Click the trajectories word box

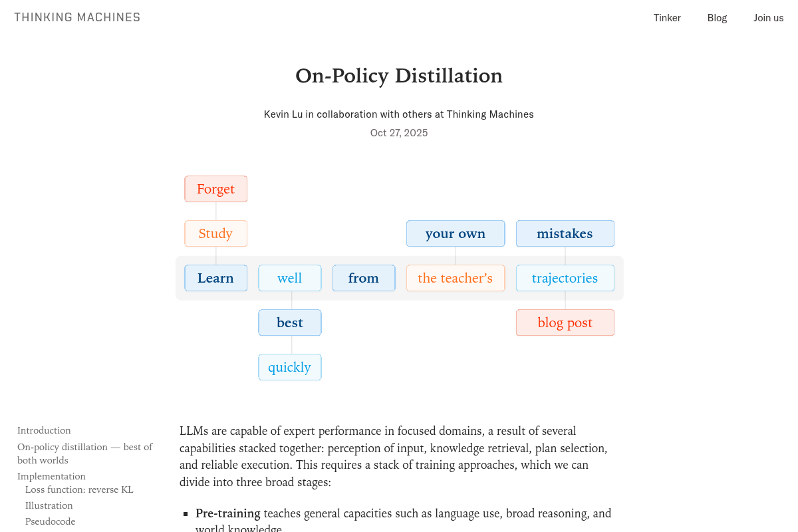click(x=565, y=278)
